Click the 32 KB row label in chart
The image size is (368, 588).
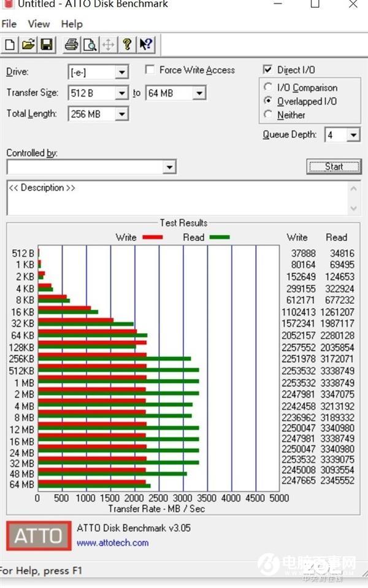(23, 323)
